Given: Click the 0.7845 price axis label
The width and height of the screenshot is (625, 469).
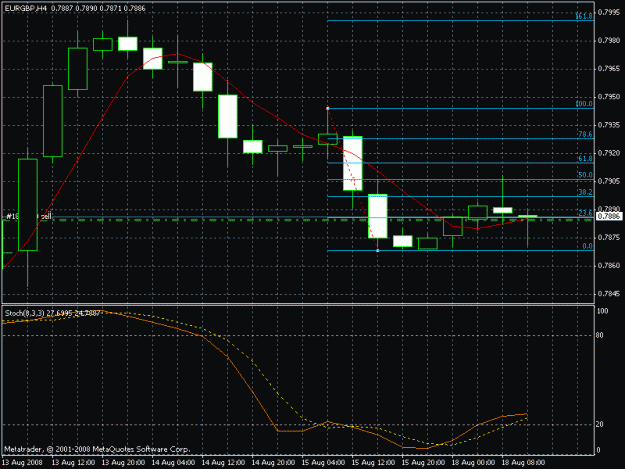Looking at the screenshot, I should pos(609,294).
